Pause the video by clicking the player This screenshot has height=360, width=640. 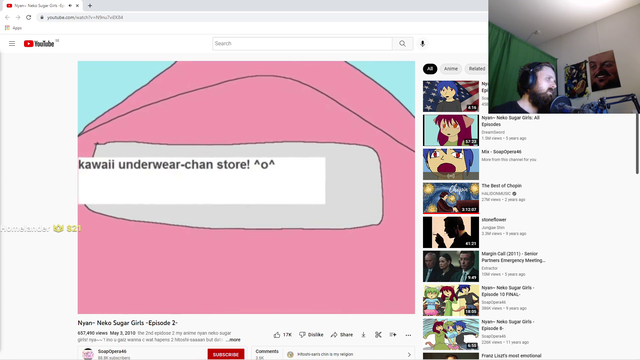pyautogui.click(x=246, y=187)
